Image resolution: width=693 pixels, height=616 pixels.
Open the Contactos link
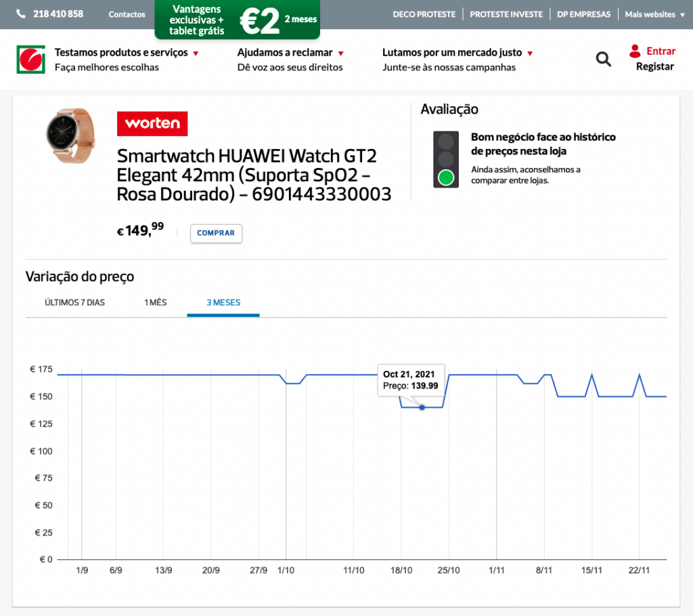click(127, 14)
